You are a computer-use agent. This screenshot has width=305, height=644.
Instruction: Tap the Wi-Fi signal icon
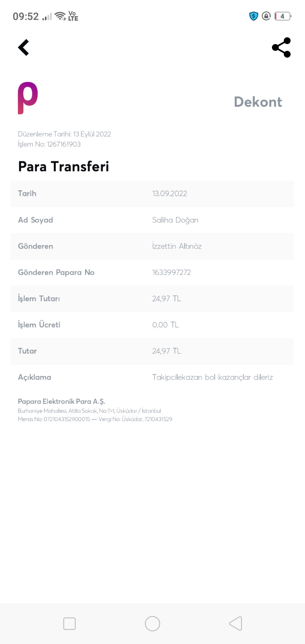point(60,17)
